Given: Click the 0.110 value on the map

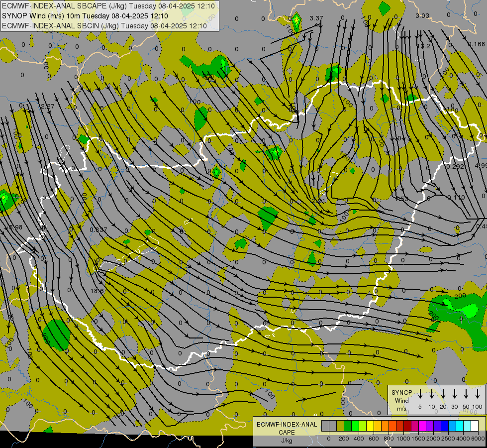Looking at the screenshot, I should [456, 198].
